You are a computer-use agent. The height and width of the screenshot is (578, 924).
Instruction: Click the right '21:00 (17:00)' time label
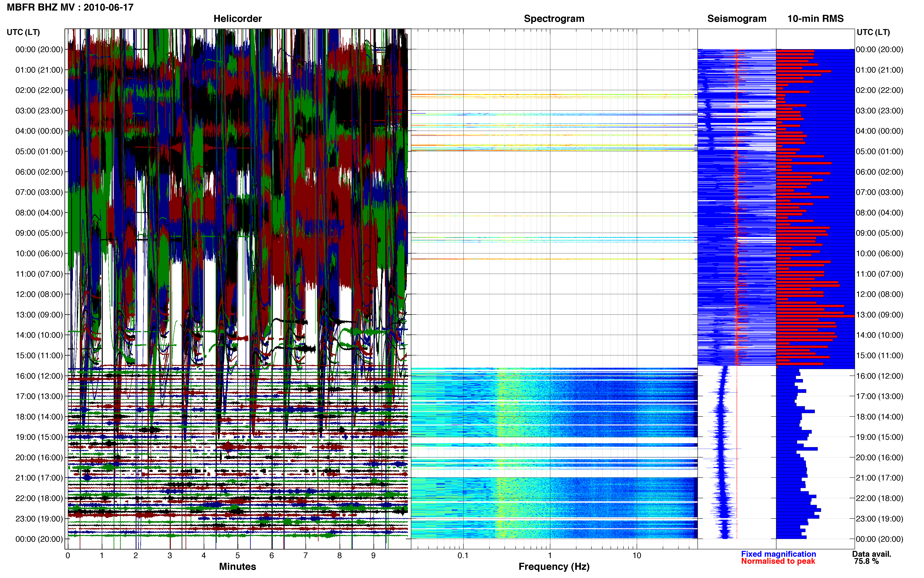[x=879, y=478]
